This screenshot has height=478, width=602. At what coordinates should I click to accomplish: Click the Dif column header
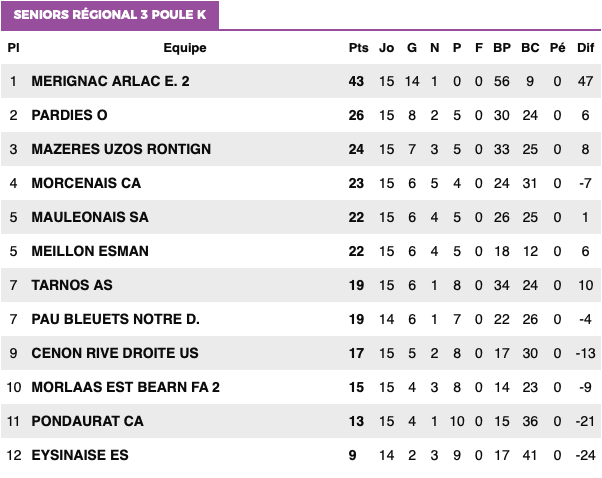[x=585, y=48]
